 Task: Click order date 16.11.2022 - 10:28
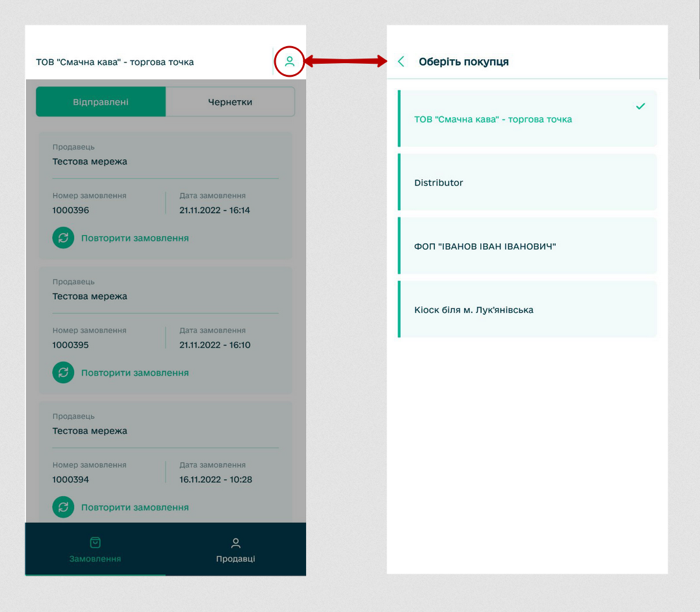pos(216,479)
